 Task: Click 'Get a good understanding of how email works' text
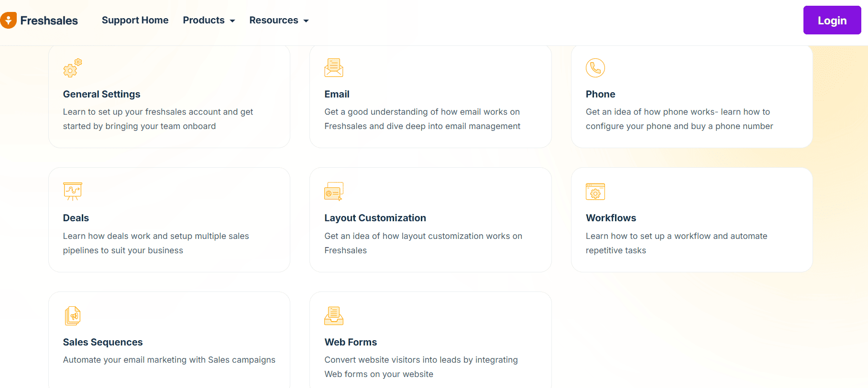tap(422, 119)
